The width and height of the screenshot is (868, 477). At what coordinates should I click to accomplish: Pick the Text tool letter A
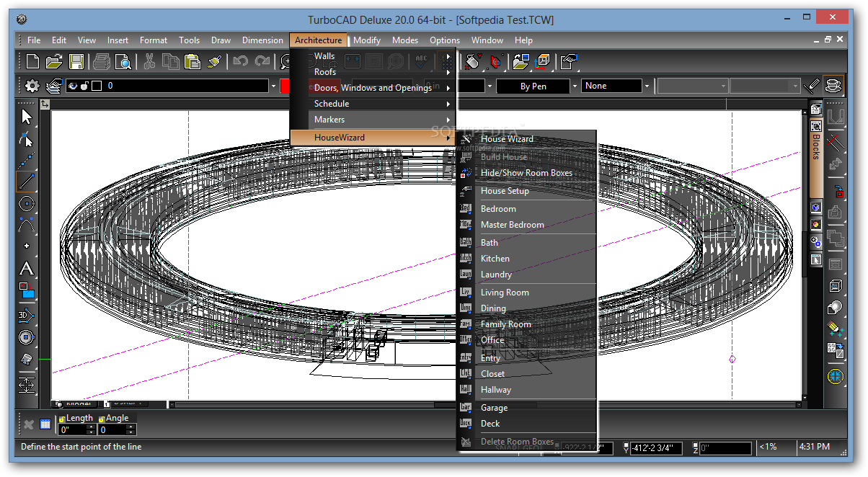(x=27, y=269)
